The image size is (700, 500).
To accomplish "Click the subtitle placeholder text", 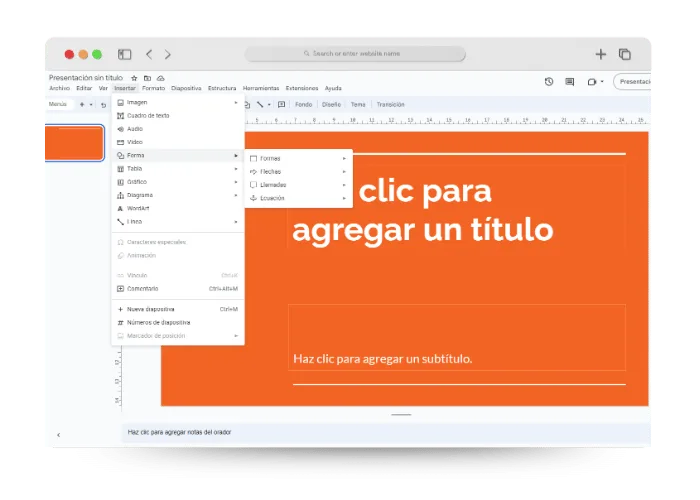I will (383, 359).
